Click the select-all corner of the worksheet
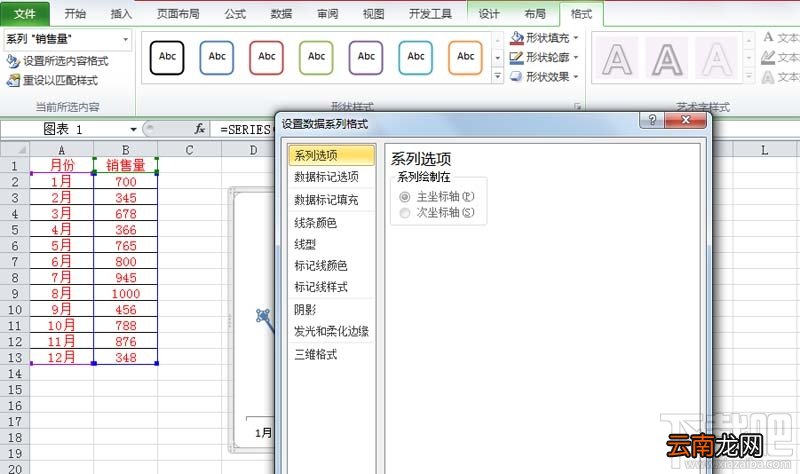Viewport: 800px width, 474px height. click(15, 149)
